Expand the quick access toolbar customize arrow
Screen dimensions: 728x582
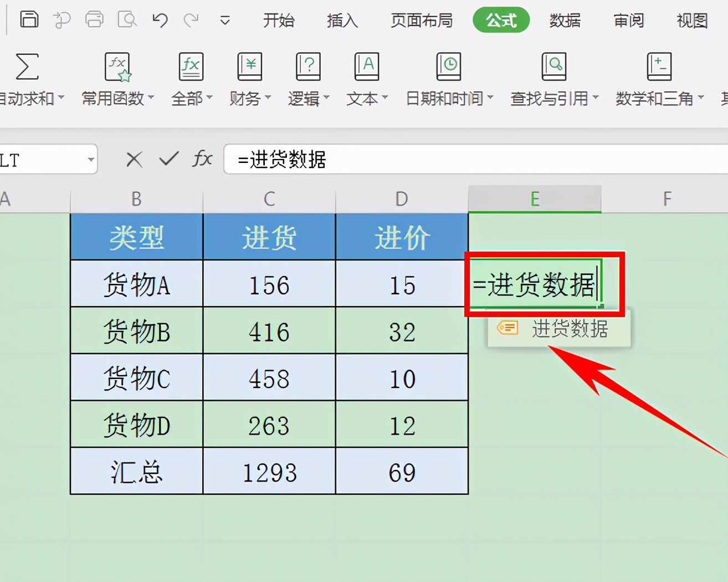(225, 21)
